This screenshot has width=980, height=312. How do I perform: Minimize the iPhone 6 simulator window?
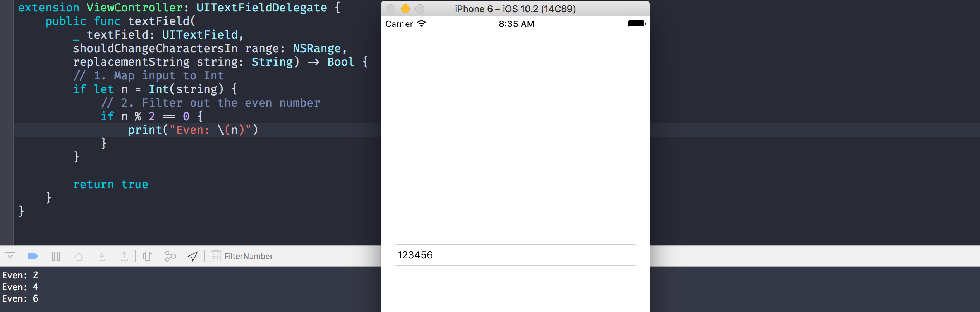pyautogui.click(x=405, y=9)
